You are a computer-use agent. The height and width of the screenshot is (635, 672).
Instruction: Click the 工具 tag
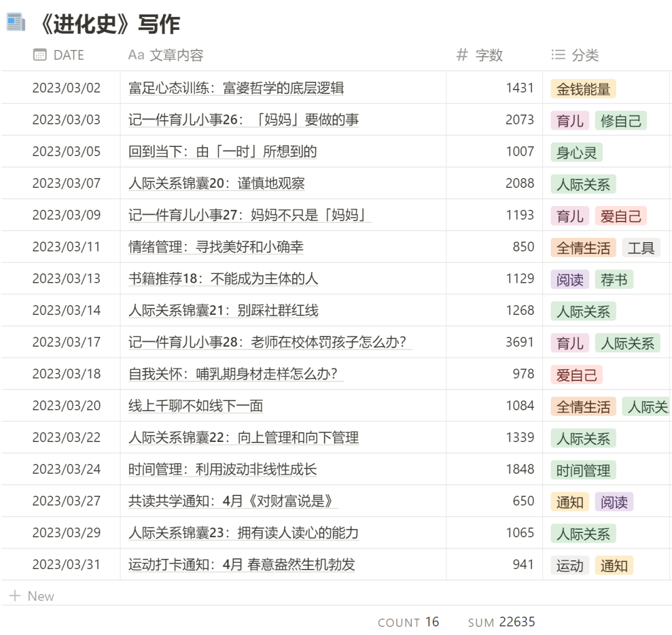point(641,248)
